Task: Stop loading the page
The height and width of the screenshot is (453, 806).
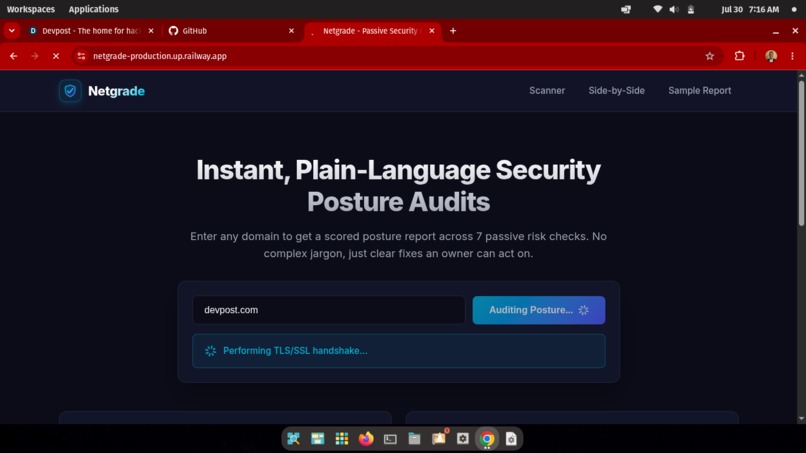Action: pos(56,56)
